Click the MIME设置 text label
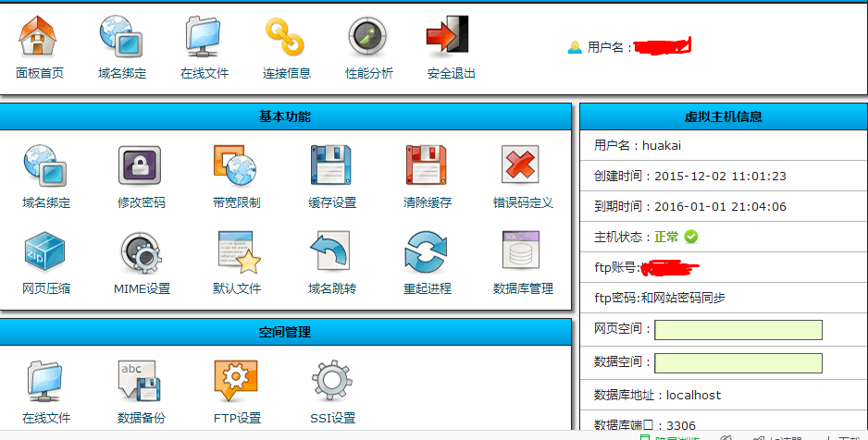This screenshot has width=868, height=440. click(x=142, y=288)
